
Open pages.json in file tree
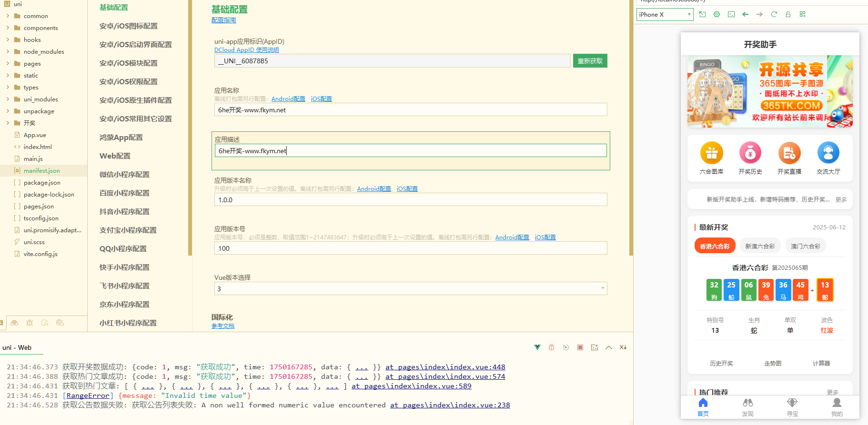(39, 207)
